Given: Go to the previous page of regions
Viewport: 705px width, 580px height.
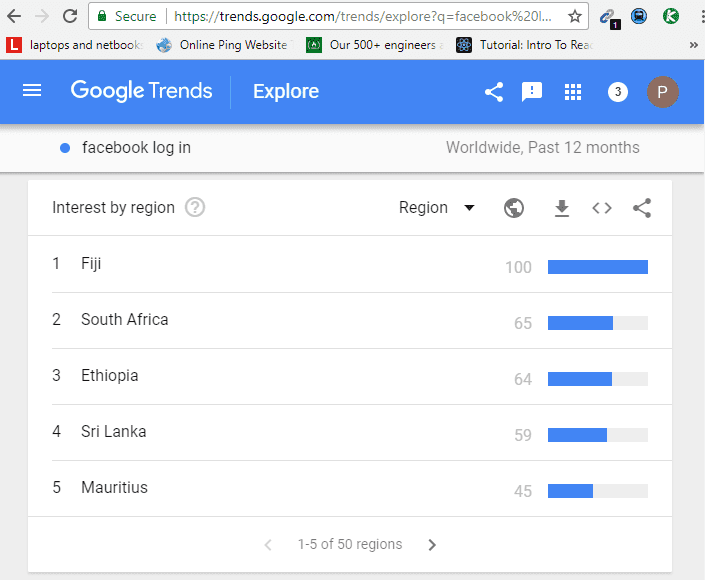Looking at the screenshot, I should [268, 545].
